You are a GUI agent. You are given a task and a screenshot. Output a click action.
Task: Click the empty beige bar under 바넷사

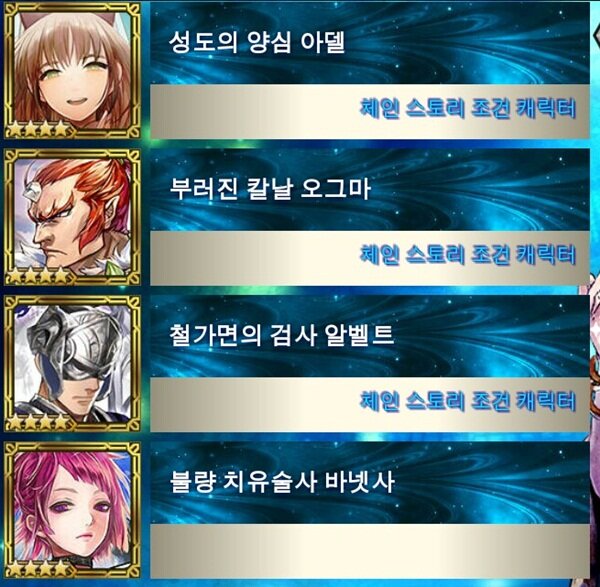pyautogui.click(x=370, y=551)
